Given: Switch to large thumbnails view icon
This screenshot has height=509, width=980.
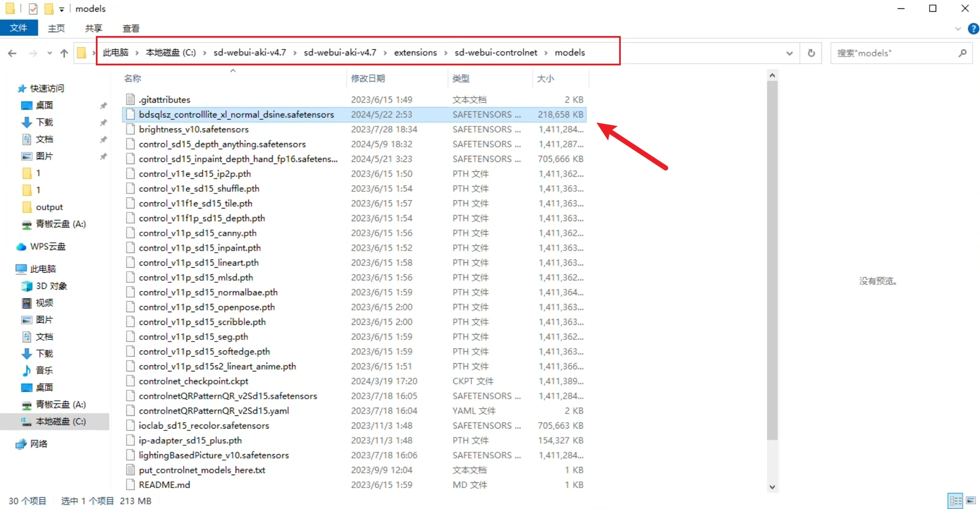Looking at the screenshot, I should point(971,501).
